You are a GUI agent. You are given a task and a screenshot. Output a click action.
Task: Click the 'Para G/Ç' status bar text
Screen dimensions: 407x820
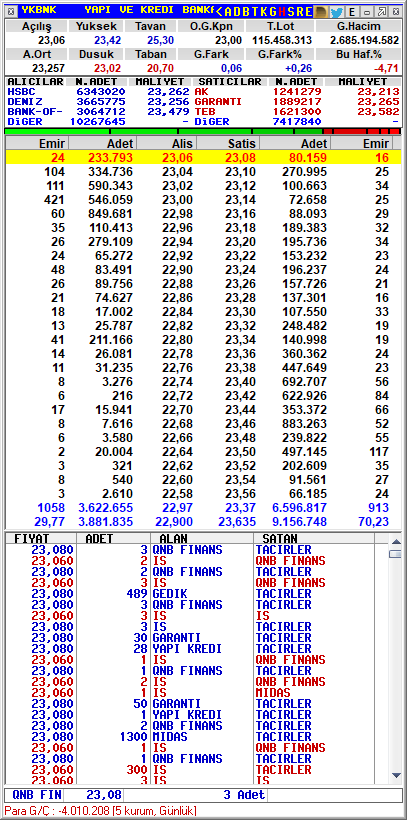coord(100,811)
